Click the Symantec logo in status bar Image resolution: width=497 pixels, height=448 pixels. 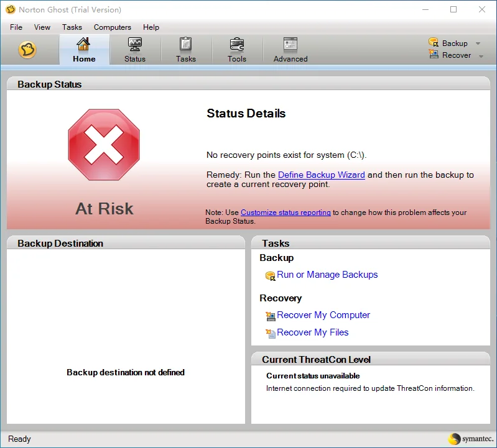471,439
